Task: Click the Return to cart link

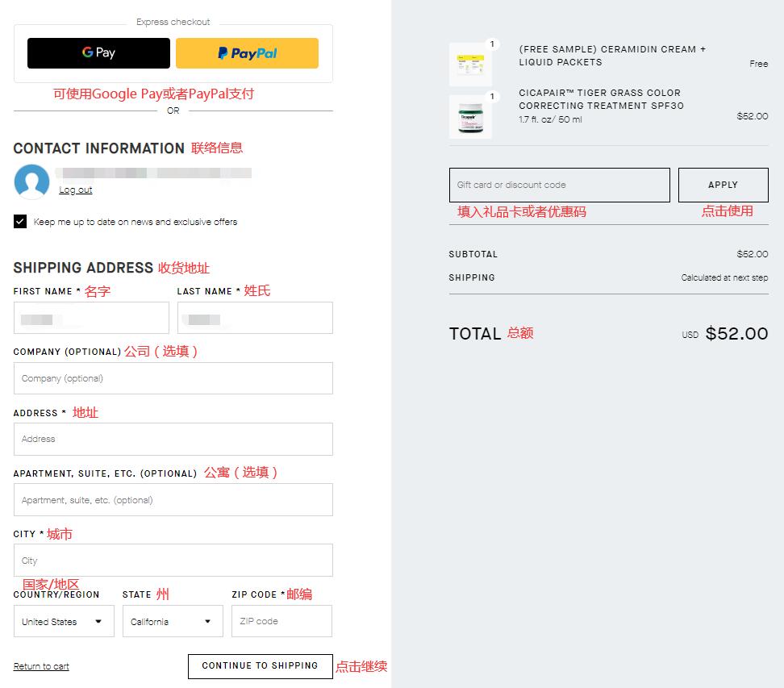Action: point(41,666)
